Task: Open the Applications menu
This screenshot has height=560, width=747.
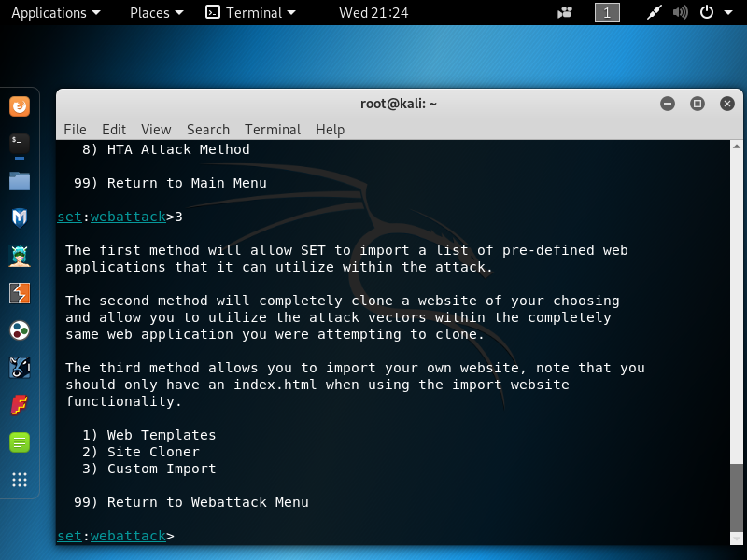Action: (x=56, y=13)
